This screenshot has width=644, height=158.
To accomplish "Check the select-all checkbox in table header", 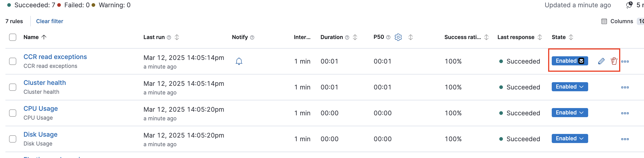I will 12,37.
